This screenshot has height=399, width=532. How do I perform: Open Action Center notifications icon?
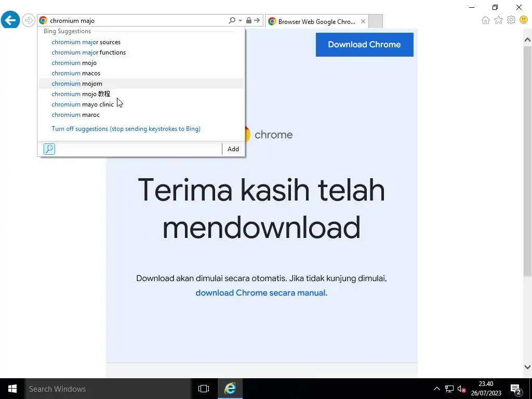tap(516, 389)
